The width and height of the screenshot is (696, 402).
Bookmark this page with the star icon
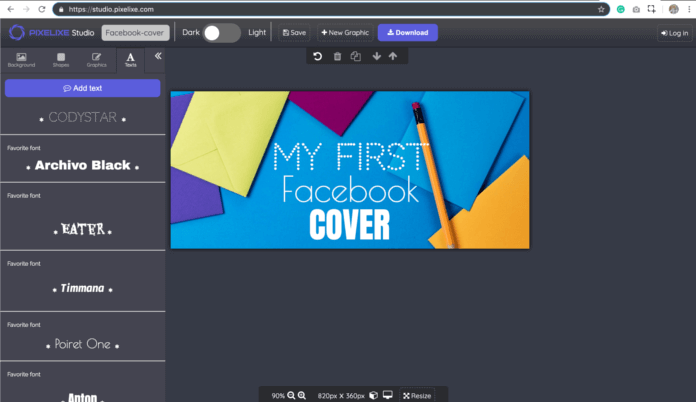coord(601,9)
